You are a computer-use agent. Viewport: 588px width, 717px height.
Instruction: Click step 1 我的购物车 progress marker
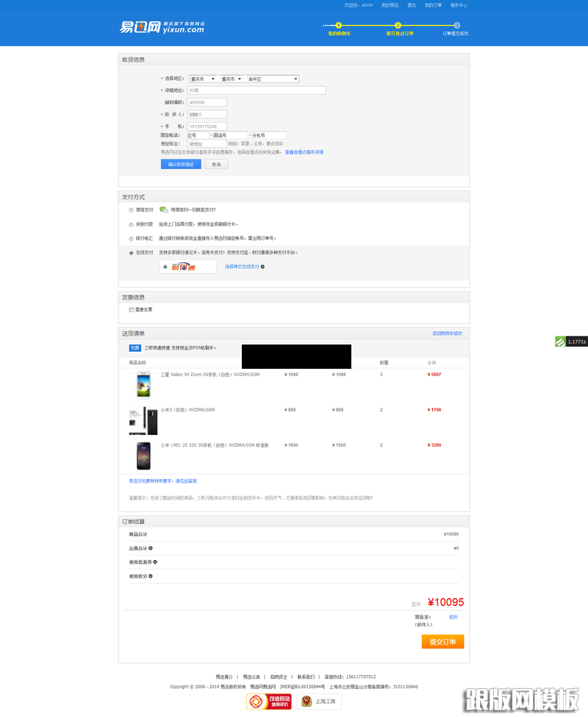[339, 26]
